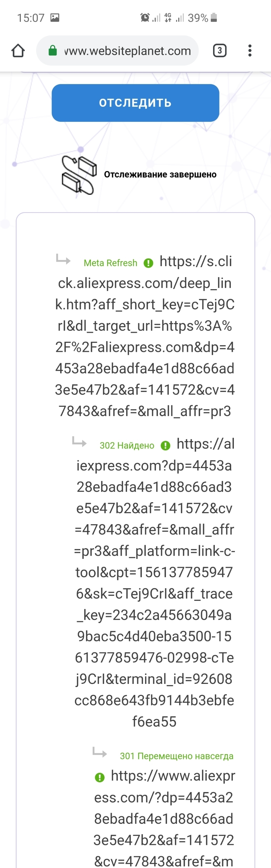Open the aliexpress.com?dp= redirect URL
Viewport: 271px width, 868px height.
[154, 583]
